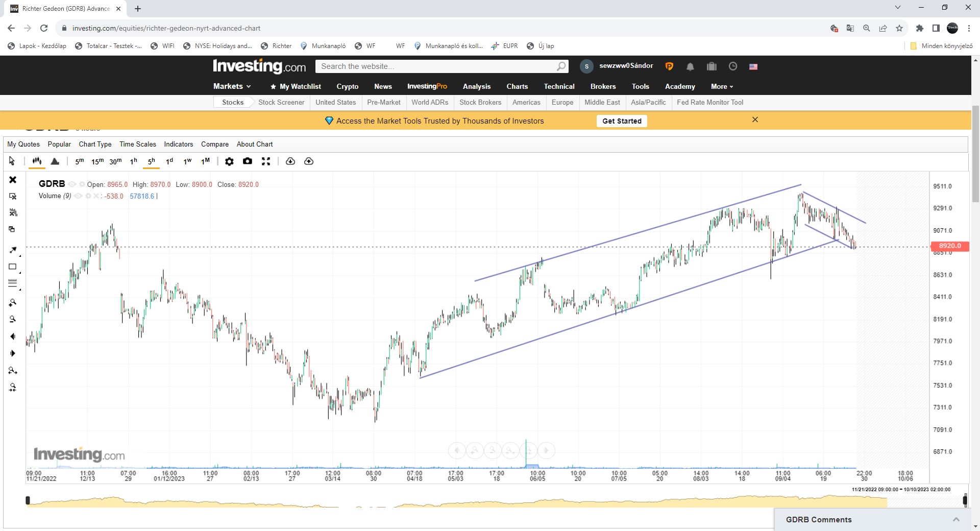Expand the GDRB Comments panel
Image resolution: width=980 pixels, height=531 pixels.
956,519
